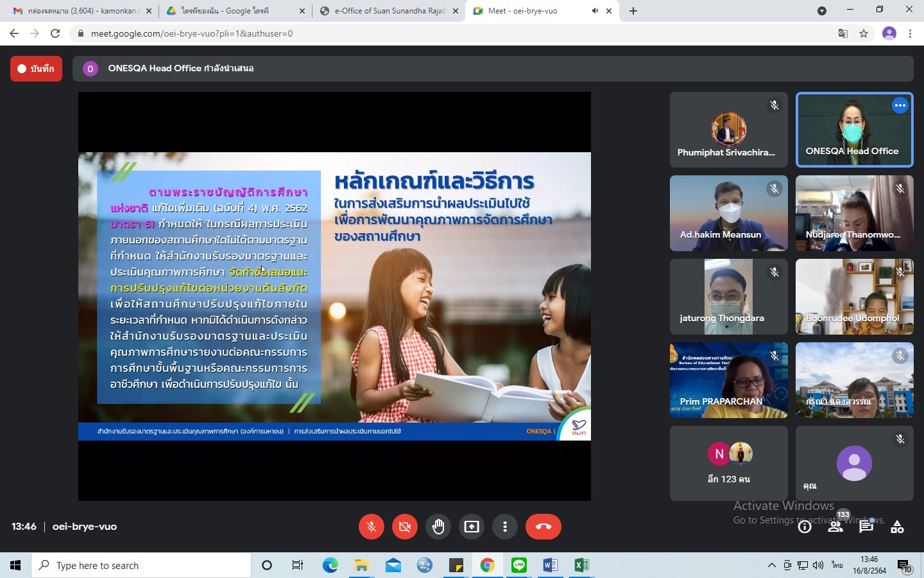Image resolution: width=924 pixels, height=578 pixels.
Task: Open the chat messages panel
Action: click(866, 527)
